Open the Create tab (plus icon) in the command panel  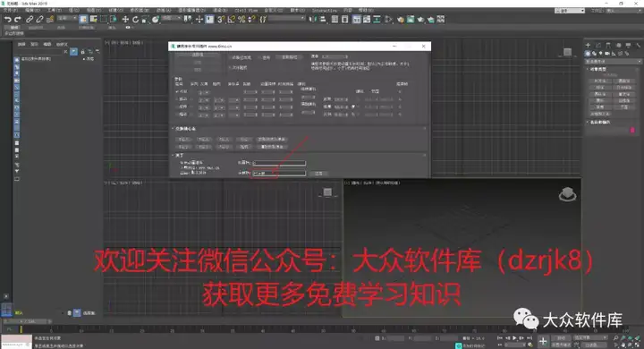588,45
